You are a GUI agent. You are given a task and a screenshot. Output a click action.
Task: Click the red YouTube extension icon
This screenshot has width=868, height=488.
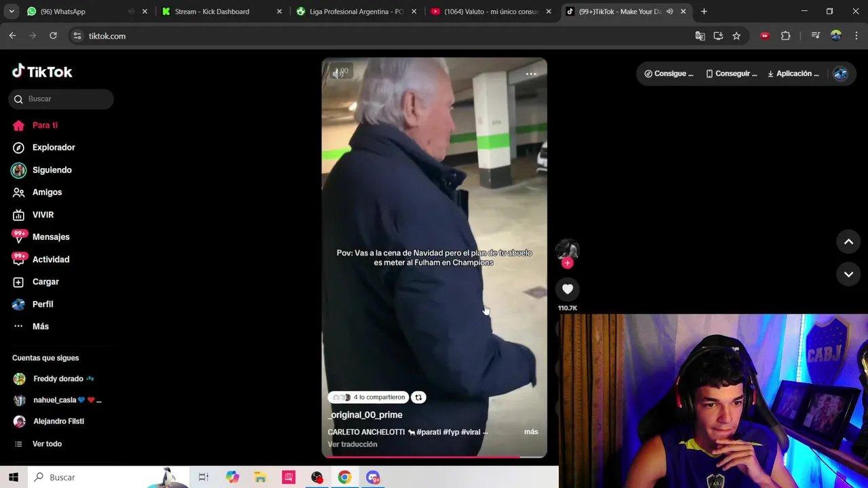click(765, 36)
